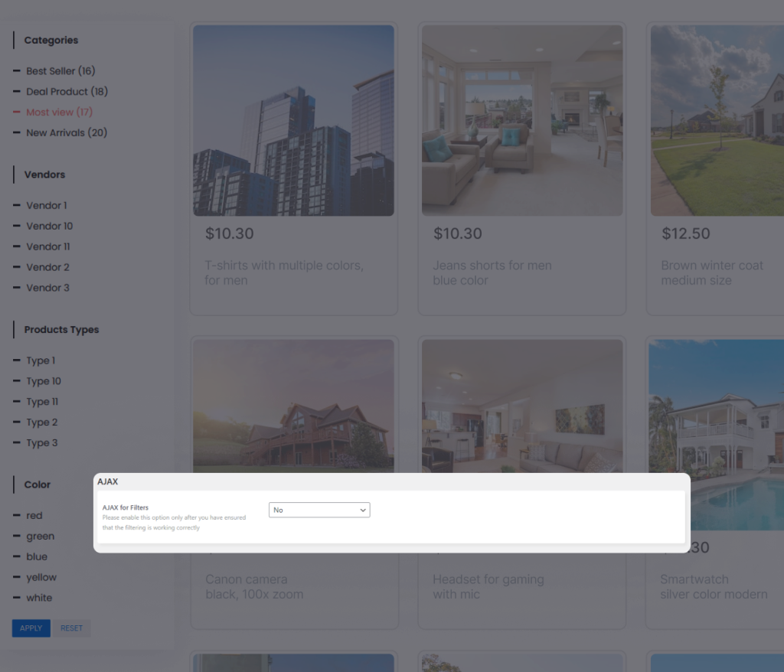This screenshot has width=784, height=672.
Task: Pick the red color filter
Action: [x=34, y=516]
